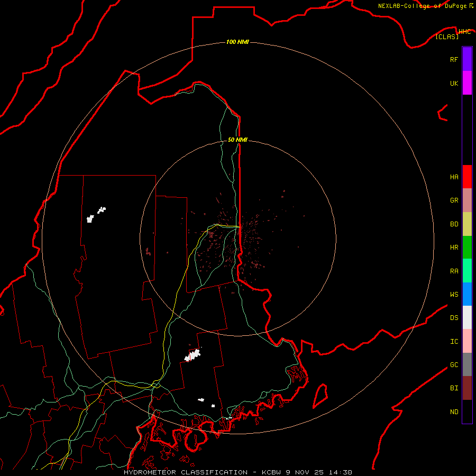Click the [CLAS] label above the legend
This screenshot has height=476, width=476.
pyautogui.click(x=447, y=36)
